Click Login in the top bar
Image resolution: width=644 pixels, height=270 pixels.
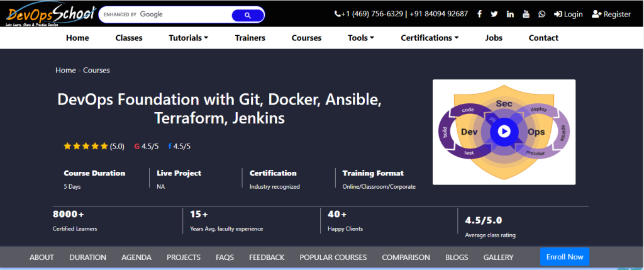click(x=569, y=14)
